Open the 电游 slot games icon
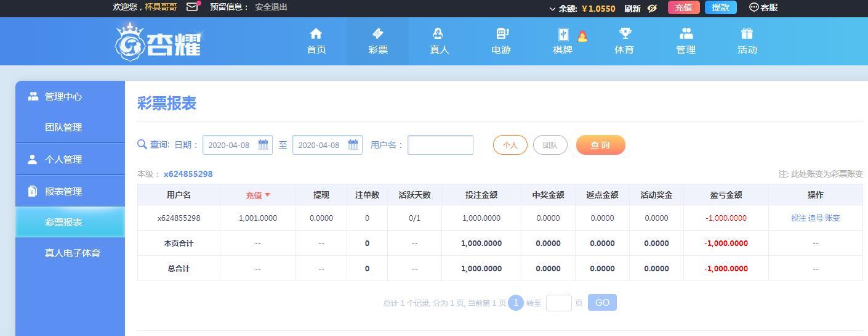The width and height of the screenshot is (868, 336). 502,34
